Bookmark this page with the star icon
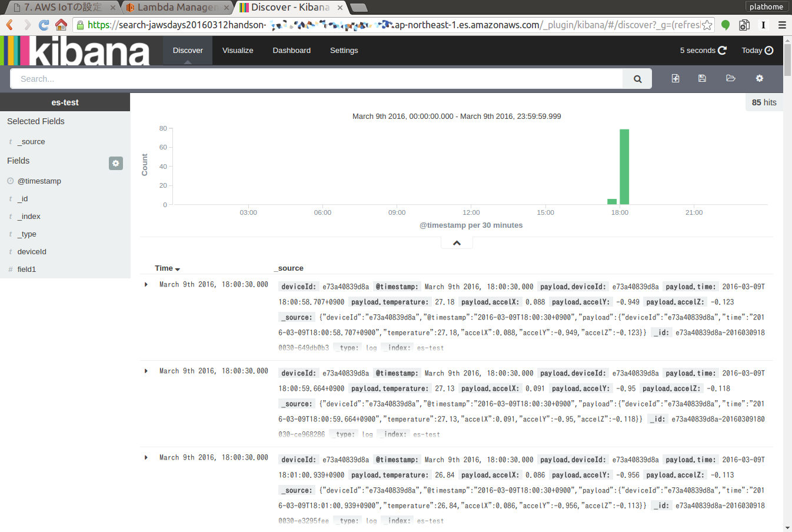This screenshot has width=792, height=532. 707,25
